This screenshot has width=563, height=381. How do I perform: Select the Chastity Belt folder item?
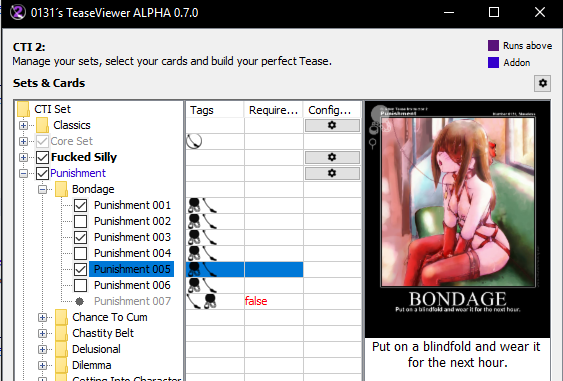pyautogui.click(x=103, y=333)
